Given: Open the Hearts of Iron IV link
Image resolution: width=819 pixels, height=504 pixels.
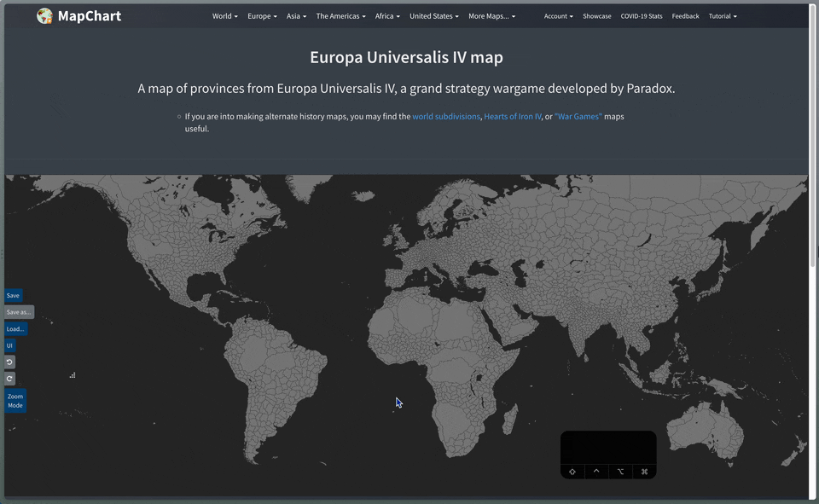Looking at the screenshot, I should click(513, 116).
